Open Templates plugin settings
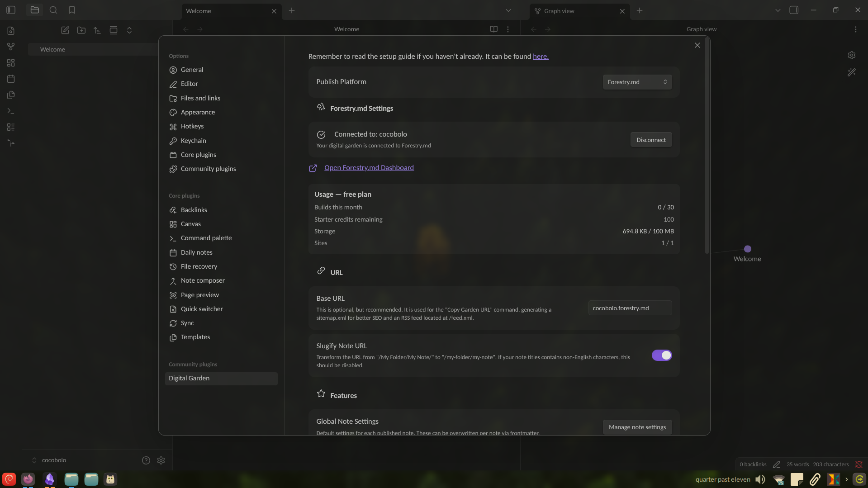This screenshot has height=488, width=868. point(221,337)
